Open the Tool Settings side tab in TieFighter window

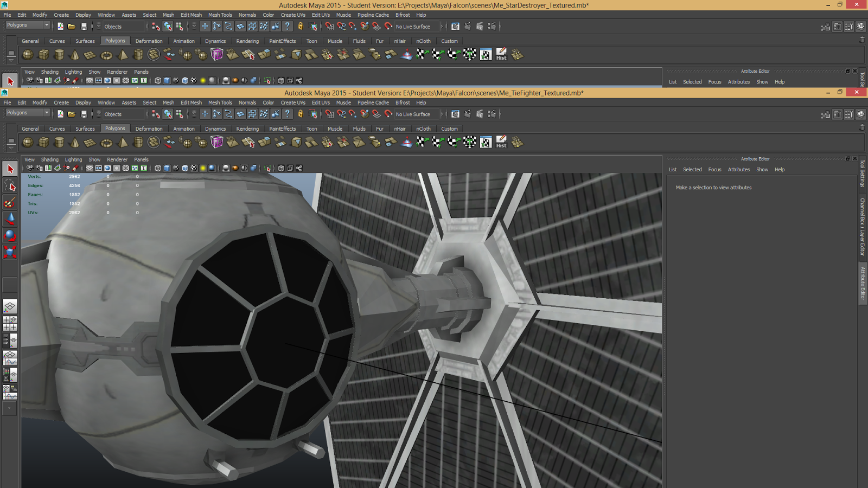point(863,174)
